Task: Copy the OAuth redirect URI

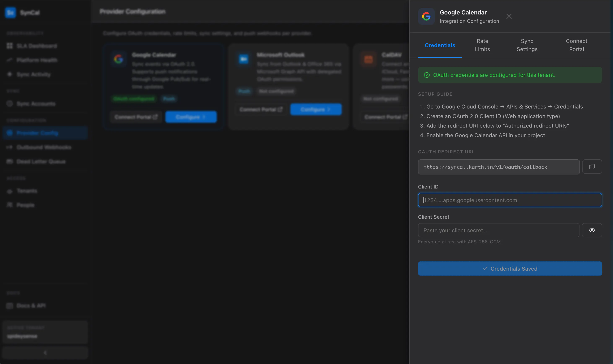Action: [x=592, y=167]
